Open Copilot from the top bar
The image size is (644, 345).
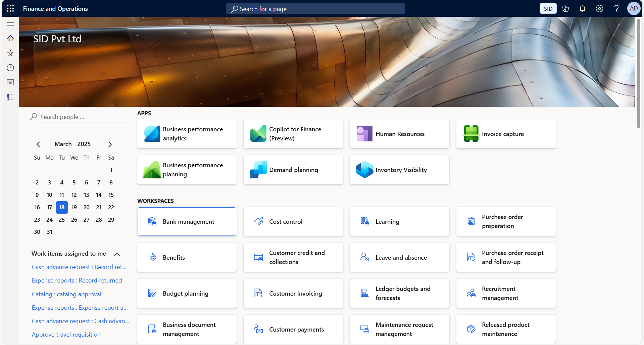(x=565, y=8)
